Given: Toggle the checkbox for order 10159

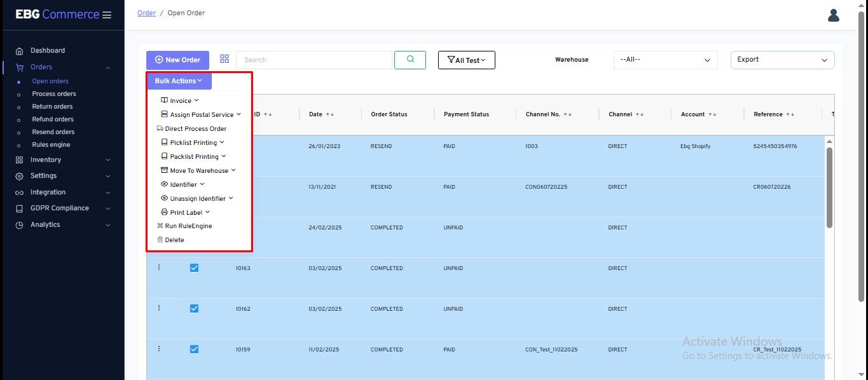Looking at the screenshot, I should pos(194,349).
